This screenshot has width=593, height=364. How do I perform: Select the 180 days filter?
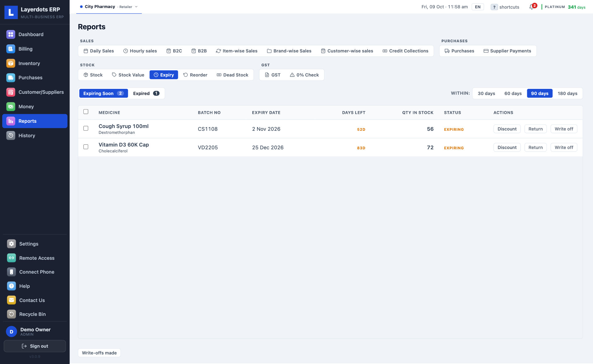[x=567, y=93]
